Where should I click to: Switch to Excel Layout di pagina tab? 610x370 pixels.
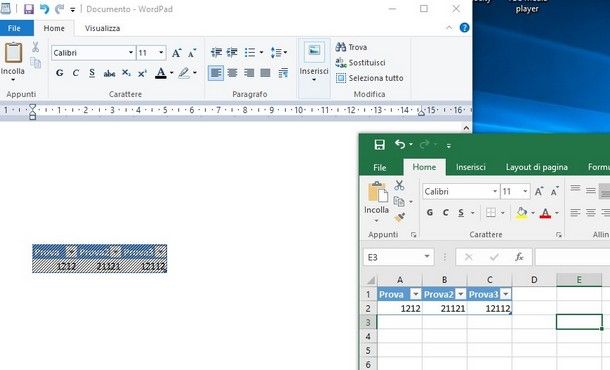536,167
